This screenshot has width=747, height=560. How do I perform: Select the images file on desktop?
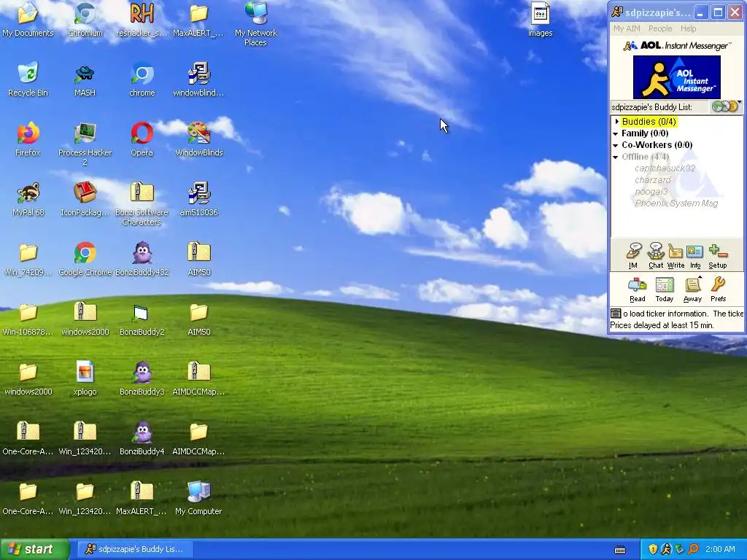point(541,19)
